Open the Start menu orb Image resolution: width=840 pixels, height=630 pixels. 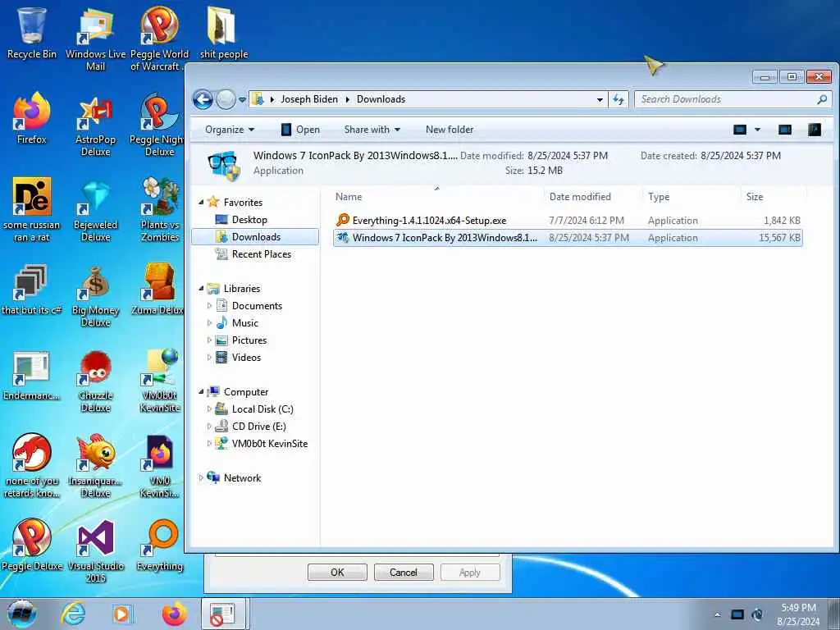(x=22, y=614)
